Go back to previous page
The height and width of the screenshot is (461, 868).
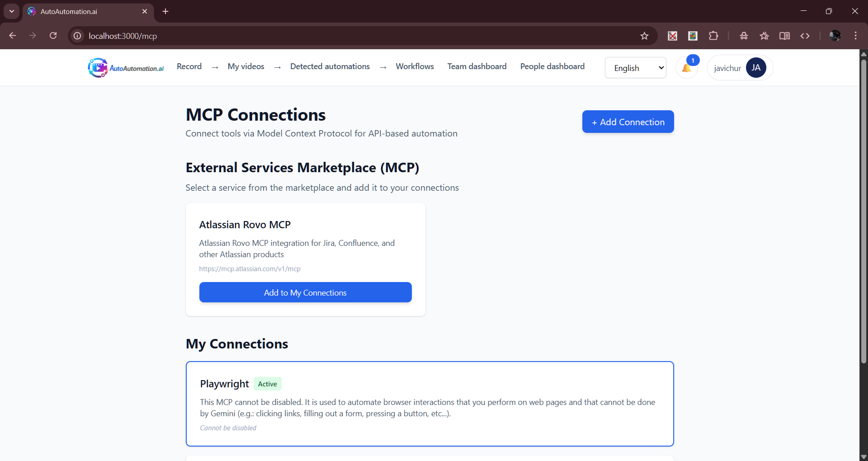click(x=13, y=36)
